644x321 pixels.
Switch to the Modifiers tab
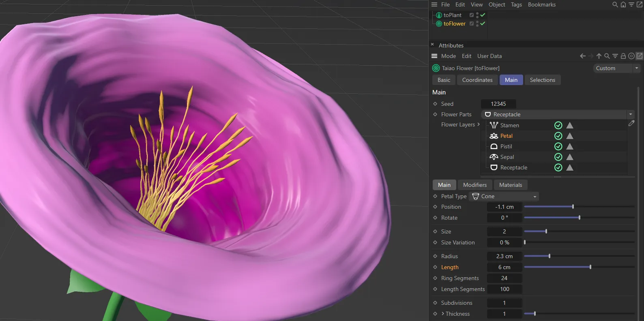[475, 185]
